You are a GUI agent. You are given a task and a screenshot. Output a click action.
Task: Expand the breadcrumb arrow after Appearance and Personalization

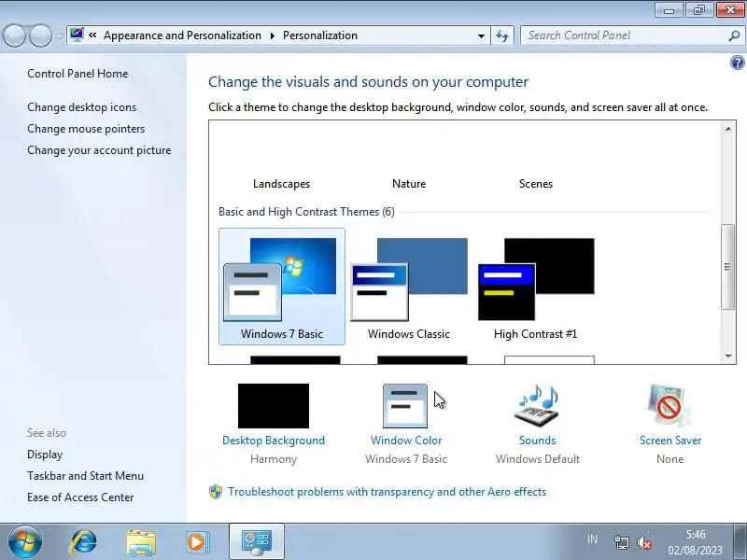point(272,35)
